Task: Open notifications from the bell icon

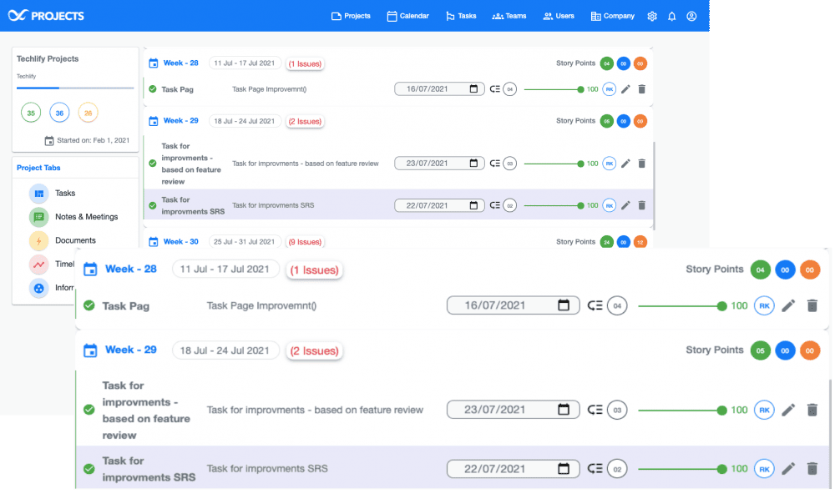Action: click(x=671, y=16)
